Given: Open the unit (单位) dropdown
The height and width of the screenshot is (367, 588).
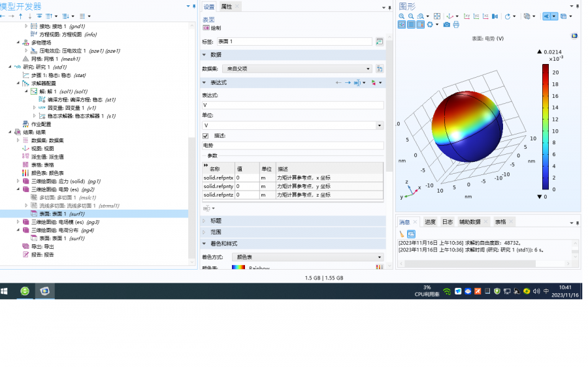Looking at the screenshot, I should [293, 125].
